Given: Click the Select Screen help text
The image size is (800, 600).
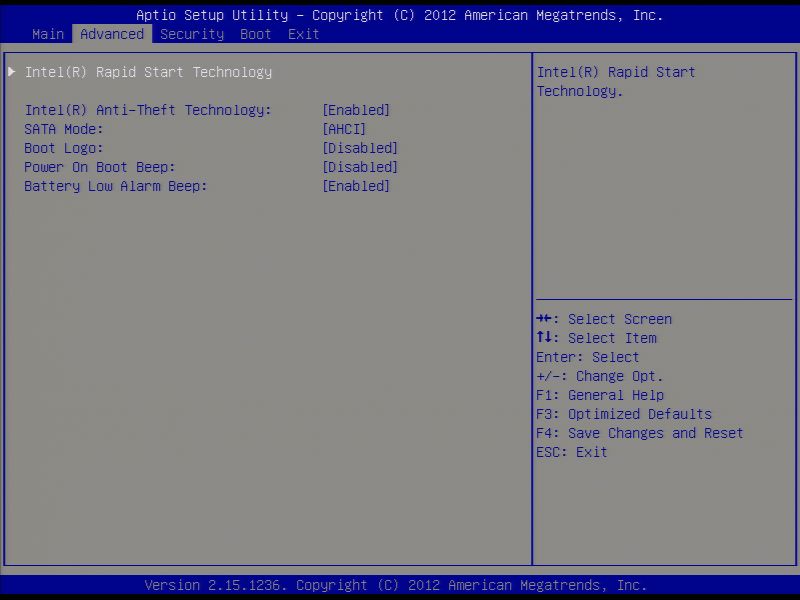Looking at the screenshot, I should (x=620, y=319).
